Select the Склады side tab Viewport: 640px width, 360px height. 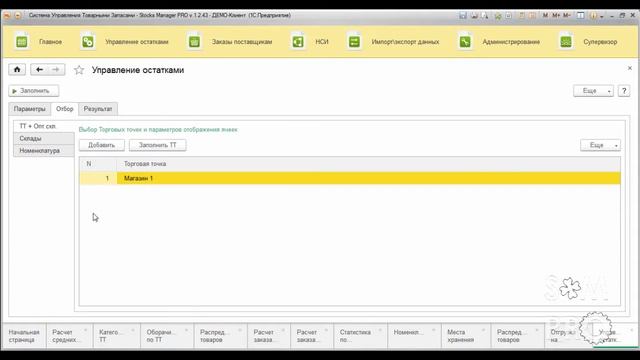click(x=44, y=138)
